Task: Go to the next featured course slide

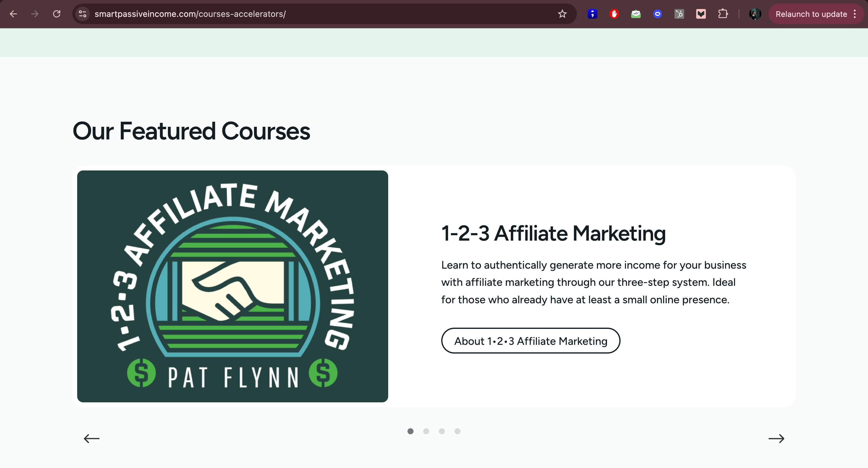Action: (x=776, y=438)
